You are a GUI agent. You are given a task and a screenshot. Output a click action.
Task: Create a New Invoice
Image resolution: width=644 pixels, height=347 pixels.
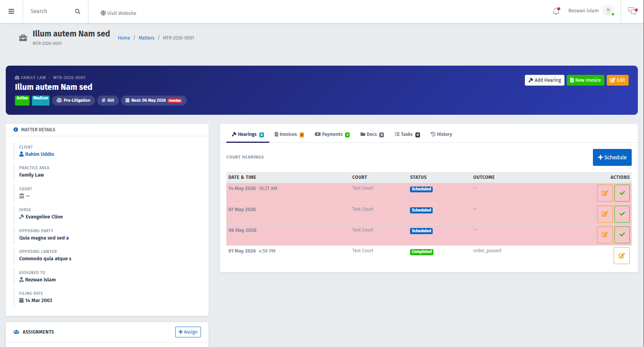point(585,80)
